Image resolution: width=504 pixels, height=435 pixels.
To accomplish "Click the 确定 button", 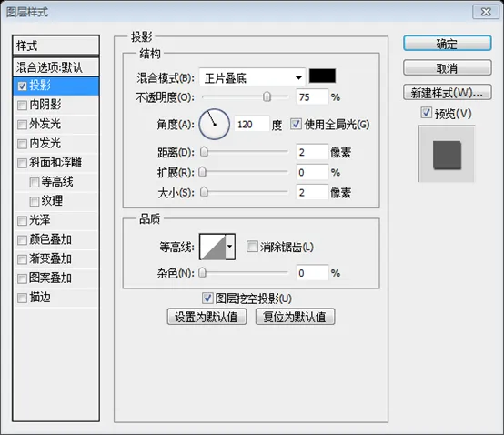I will pos(447,44).
